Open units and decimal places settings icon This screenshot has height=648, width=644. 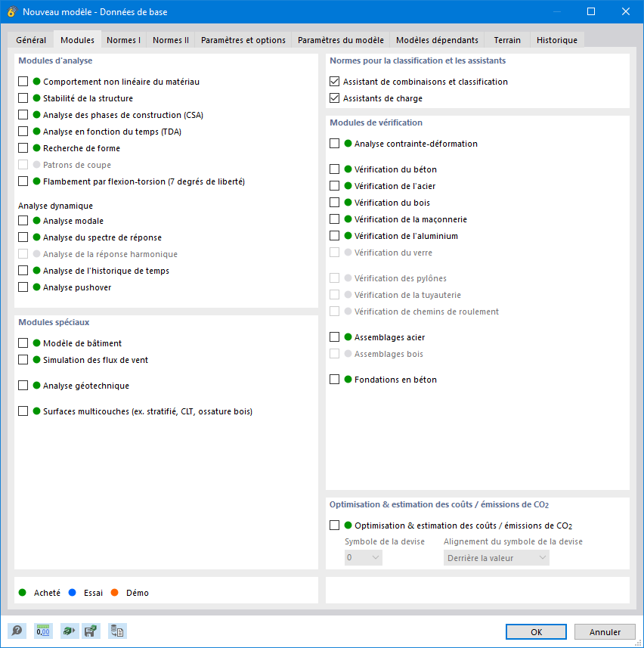pos(43,631)
